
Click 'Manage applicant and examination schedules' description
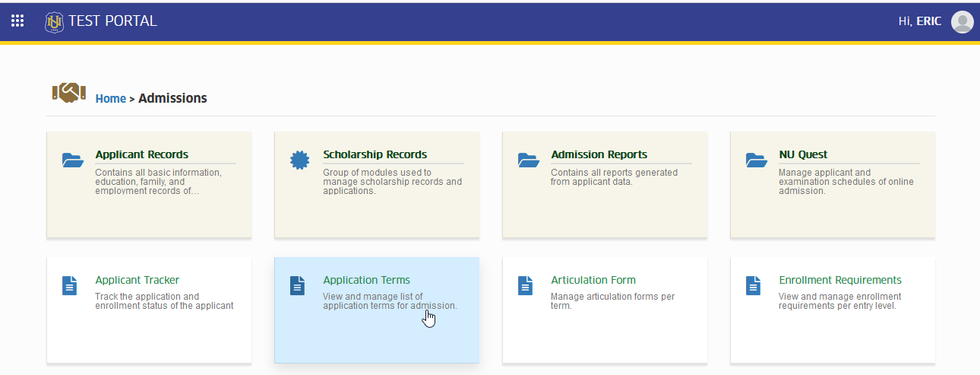[x=846, y=182]
